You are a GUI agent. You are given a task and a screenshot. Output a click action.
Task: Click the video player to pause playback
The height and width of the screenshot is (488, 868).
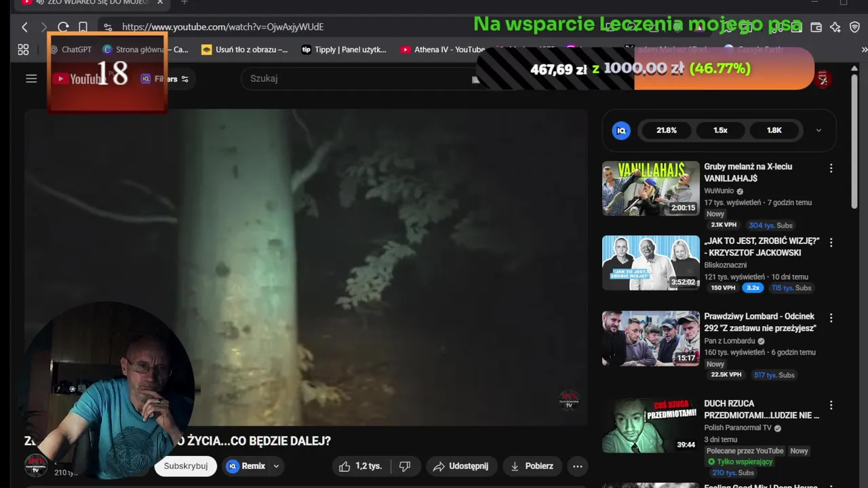pyautogui.click(x=306, y=268)
